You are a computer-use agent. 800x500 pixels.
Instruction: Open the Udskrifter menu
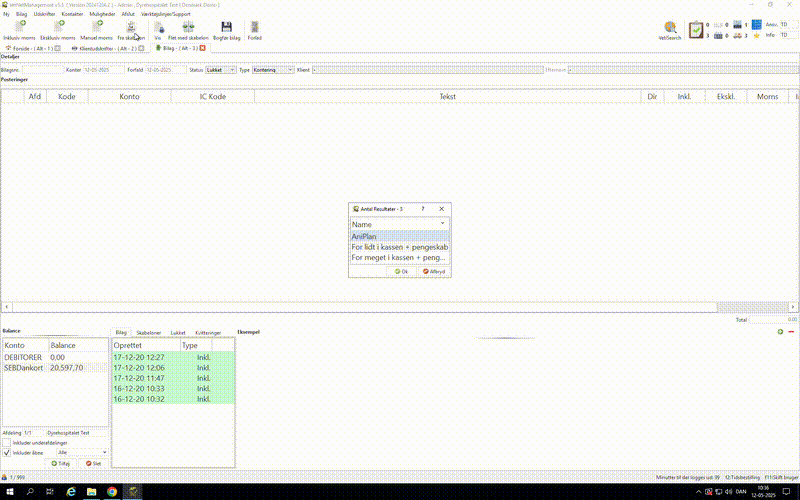(44, 14)
